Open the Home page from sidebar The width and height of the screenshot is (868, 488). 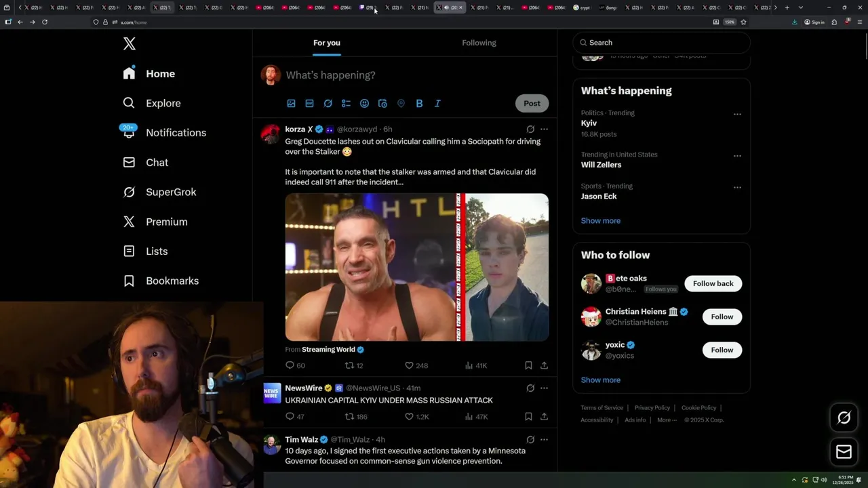point(149,74)
